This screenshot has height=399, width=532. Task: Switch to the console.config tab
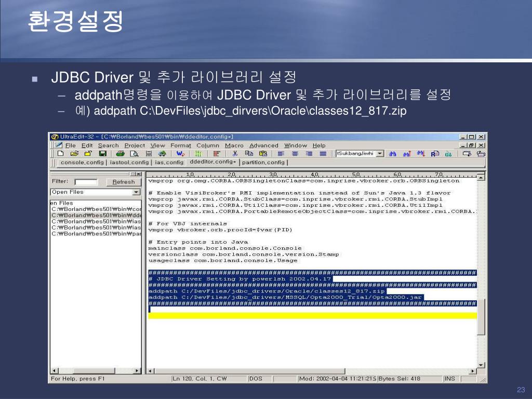click(82, 163)
